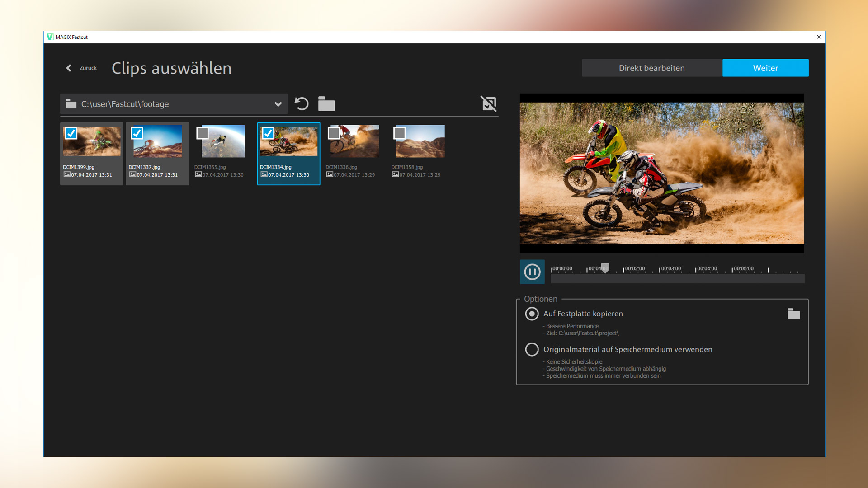Click the Direkt bearbeiten button
Viewport: 868px width, 488px height.
coord(651,68)
